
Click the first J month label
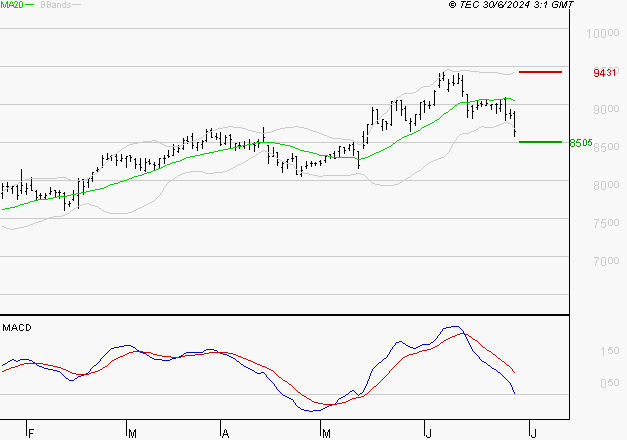pos(428,433)
